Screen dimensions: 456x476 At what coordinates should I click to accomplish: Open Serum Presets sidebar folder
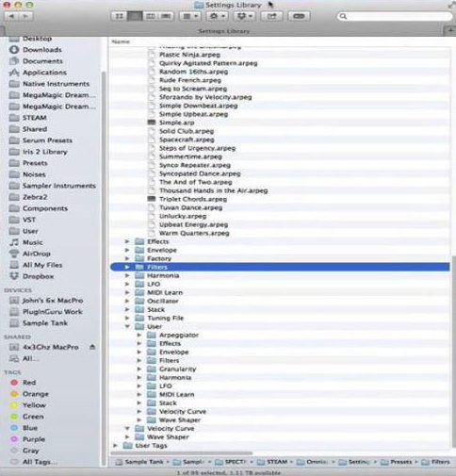[47, 140]
